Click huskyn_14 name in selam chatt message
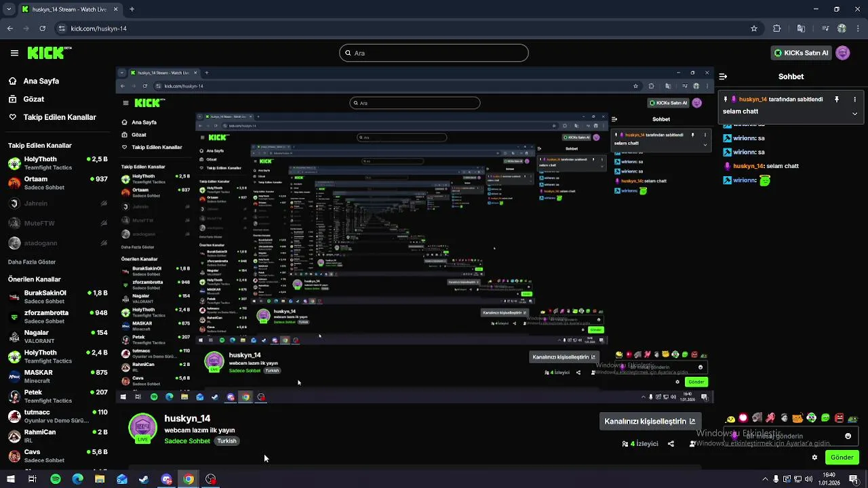The image size is (868, 488). [749, 166]
